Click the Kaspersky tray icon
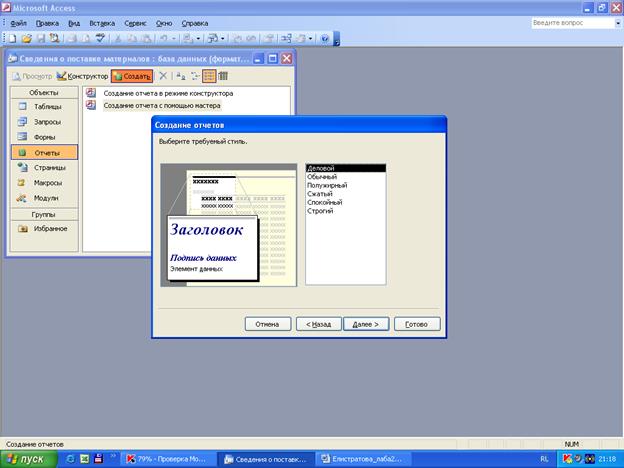Viewport: 624px width, 468px height. (567, 458)
